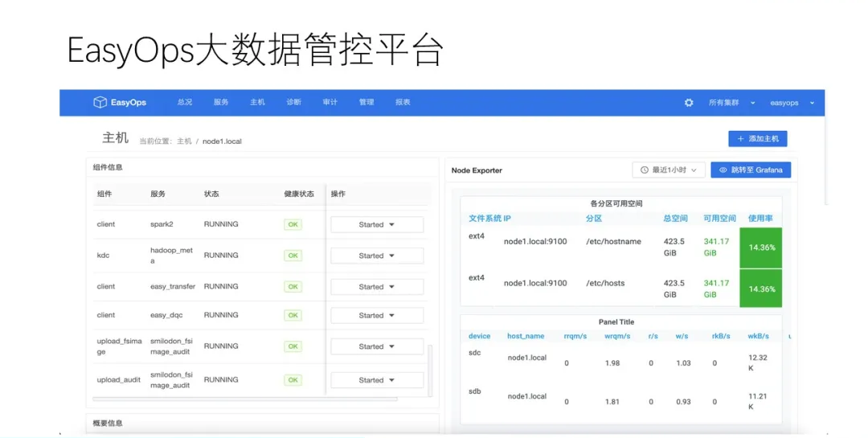Open Started dropdown for upload_fsimage row
This screenshot has height=438, width=868.
[377, 346]
